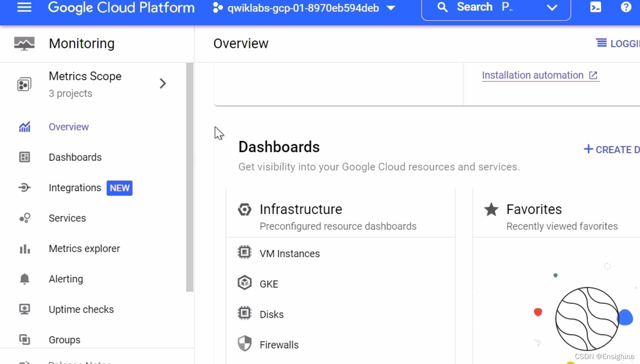Click the Services icon in sidebar
Image resolution: width=640 pixels, height=364 pixels.
(25, 218)
